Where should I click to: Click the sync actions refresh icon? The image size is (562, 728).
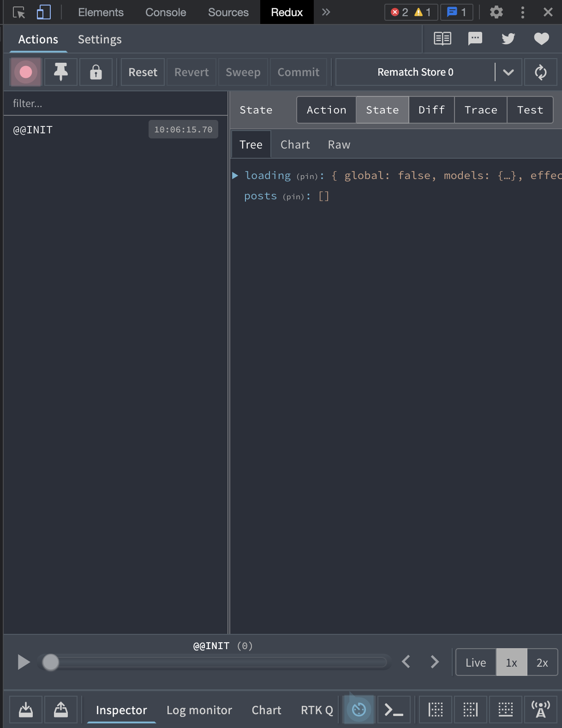540,72
